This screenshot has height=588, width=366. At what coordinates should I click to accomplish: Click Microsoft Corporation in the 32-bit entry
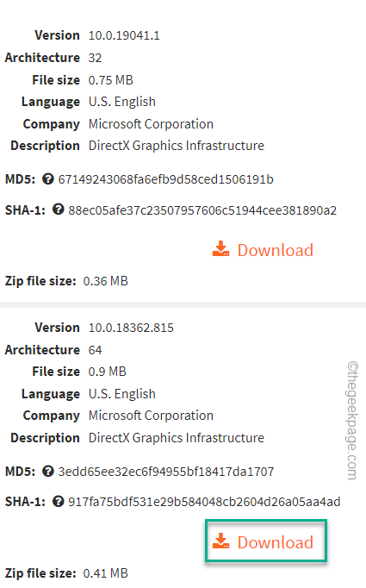coord(151,124)
